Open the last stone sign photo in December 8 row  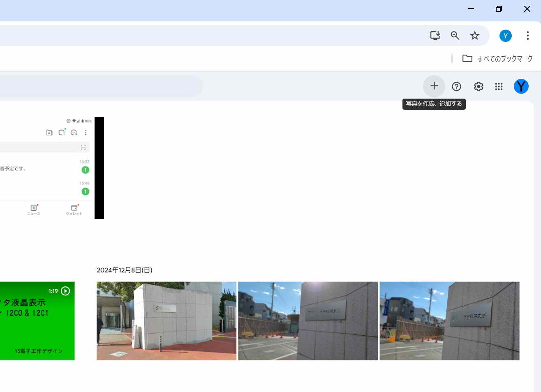449,321
